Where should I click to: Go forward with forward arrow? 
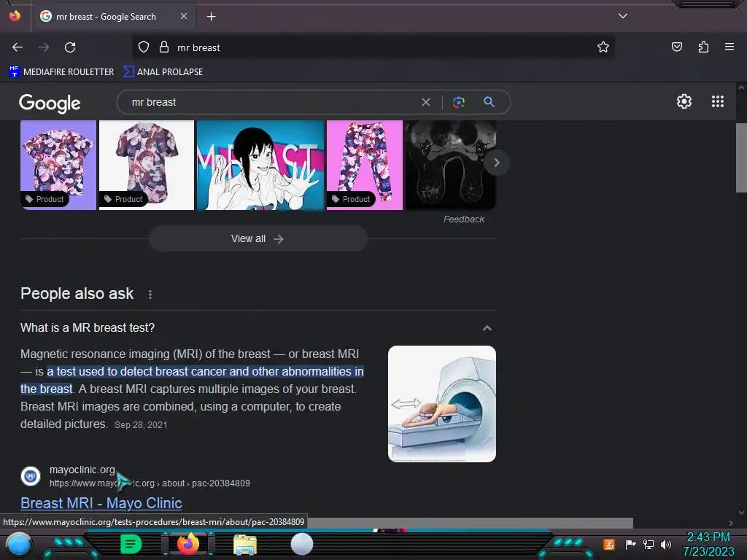44,47
